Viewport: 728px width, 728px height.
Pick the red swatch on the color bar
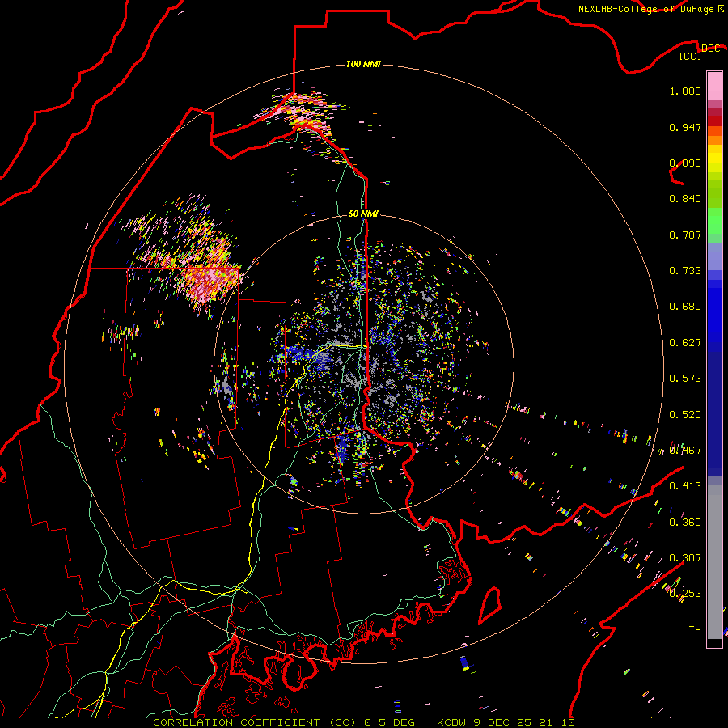[714, 121]
